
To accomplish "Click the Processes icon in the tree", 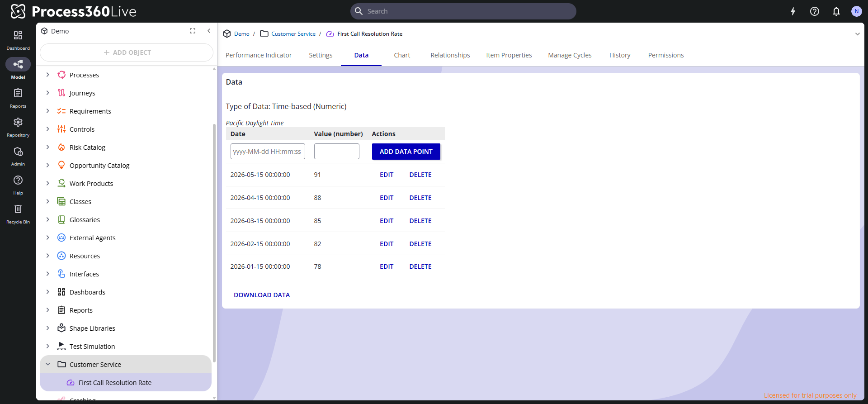I will point(61,75).
